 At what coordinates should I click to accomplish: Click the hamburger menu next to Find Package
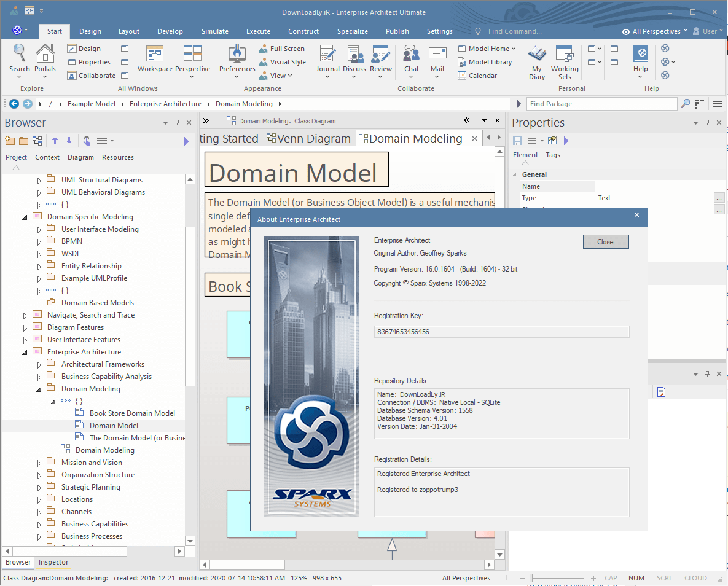click(718, 104)
